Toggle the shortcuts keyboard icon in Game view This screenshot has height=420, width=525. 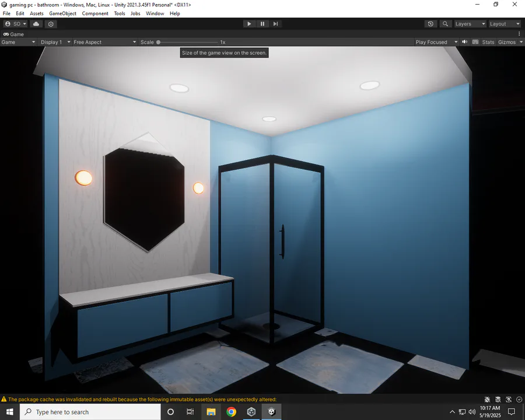(475, 42)
